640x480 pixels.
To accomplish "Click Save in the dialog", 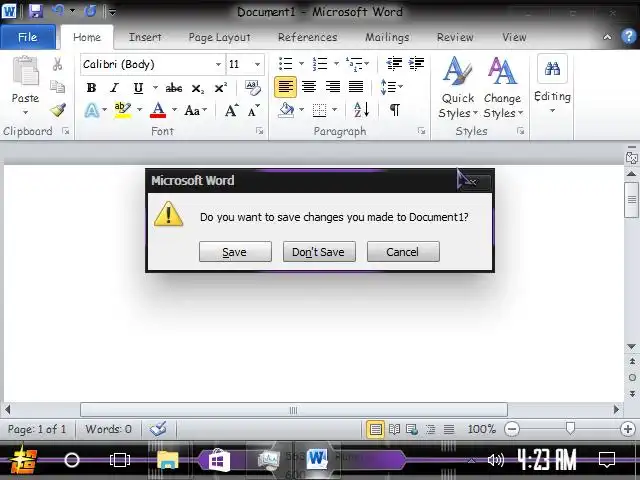I will point(235,251).
